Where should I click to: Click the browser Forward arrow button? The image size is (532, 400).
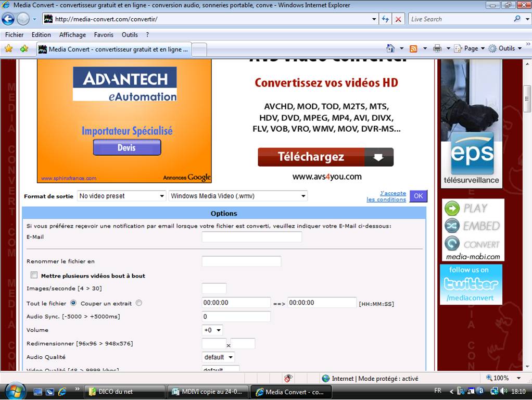click(23, 19)
